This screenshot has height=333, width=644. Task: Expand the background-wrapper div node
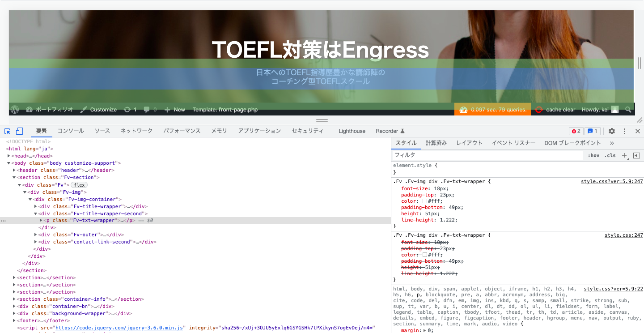pyautogui.click(x=14, y=313)
